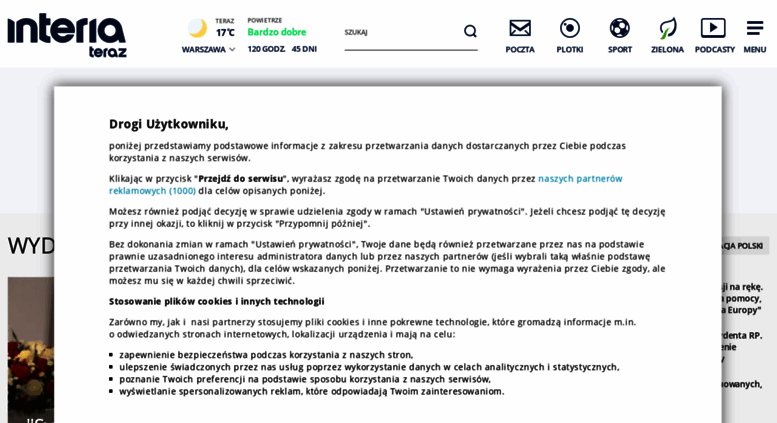Open Plotki icon

pos(569,28)
